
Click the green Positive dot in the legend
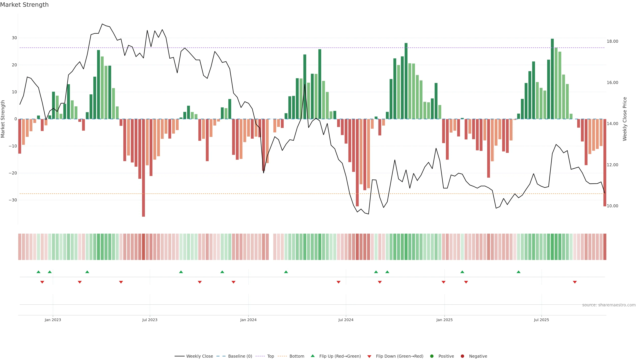click(432, 356)
